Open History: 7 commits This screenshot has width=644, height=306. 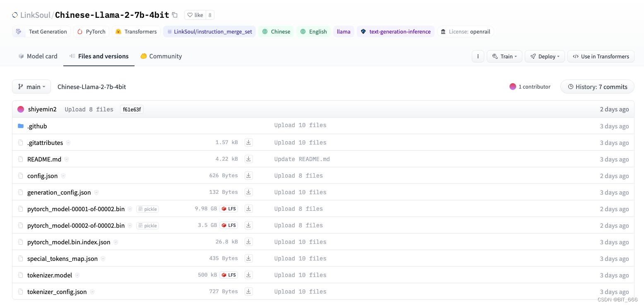click(x=597, y=87)
